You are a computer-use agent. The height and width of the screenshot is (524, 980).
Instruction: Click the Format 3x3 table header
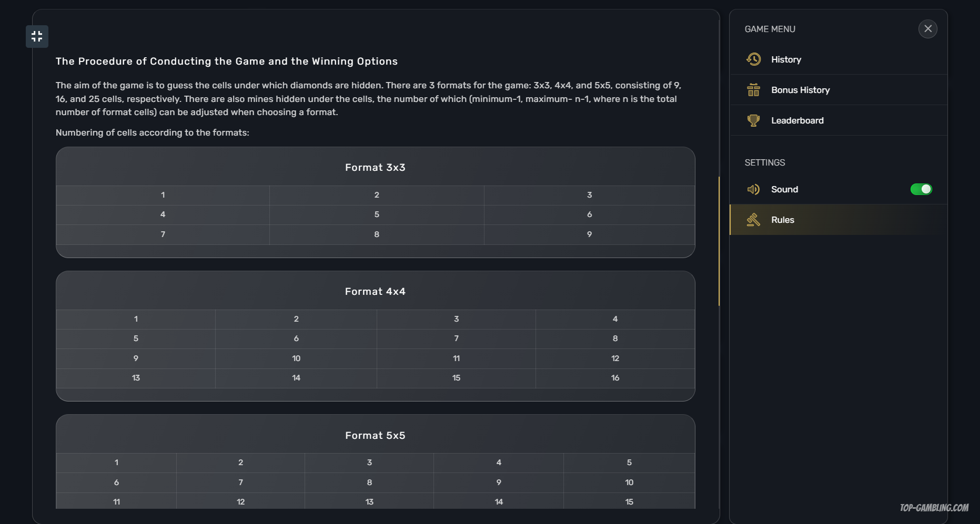(x=375, y=168)
